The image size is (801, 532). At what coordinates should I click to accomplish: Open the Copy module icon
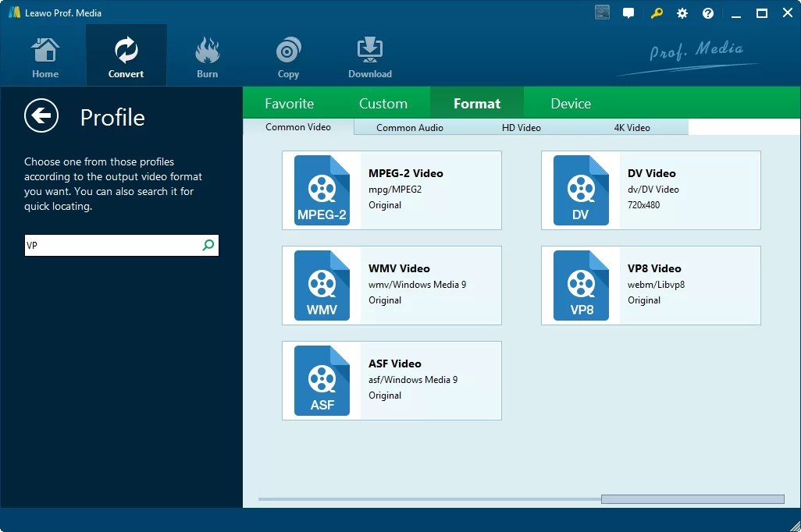(x=288, y=55)
